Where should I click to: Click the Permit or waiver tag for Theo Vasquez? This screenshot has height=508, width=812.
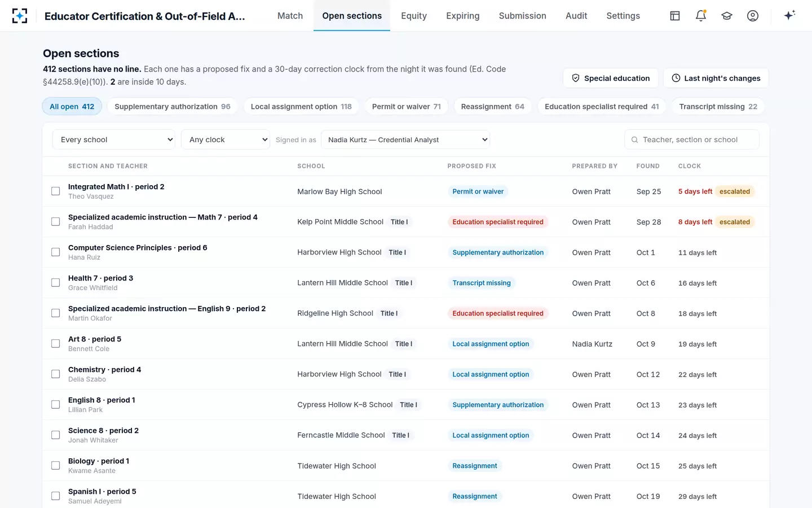coord(478,191)
